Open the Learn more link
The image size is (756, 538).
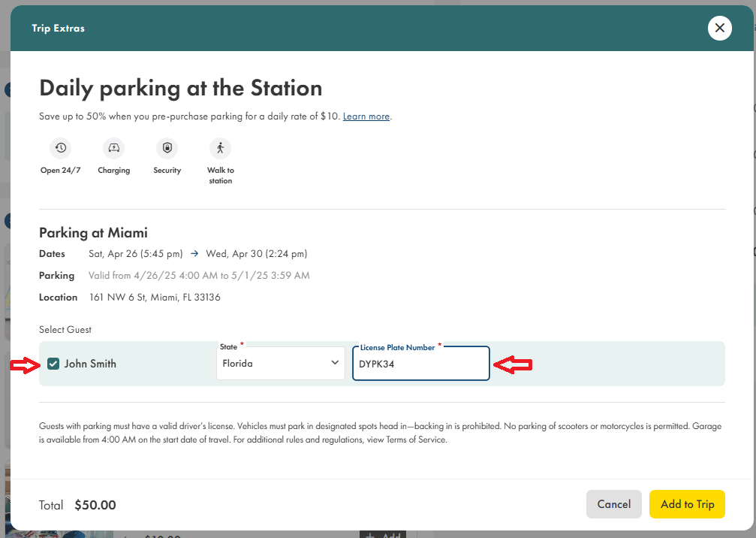(366, 116)
